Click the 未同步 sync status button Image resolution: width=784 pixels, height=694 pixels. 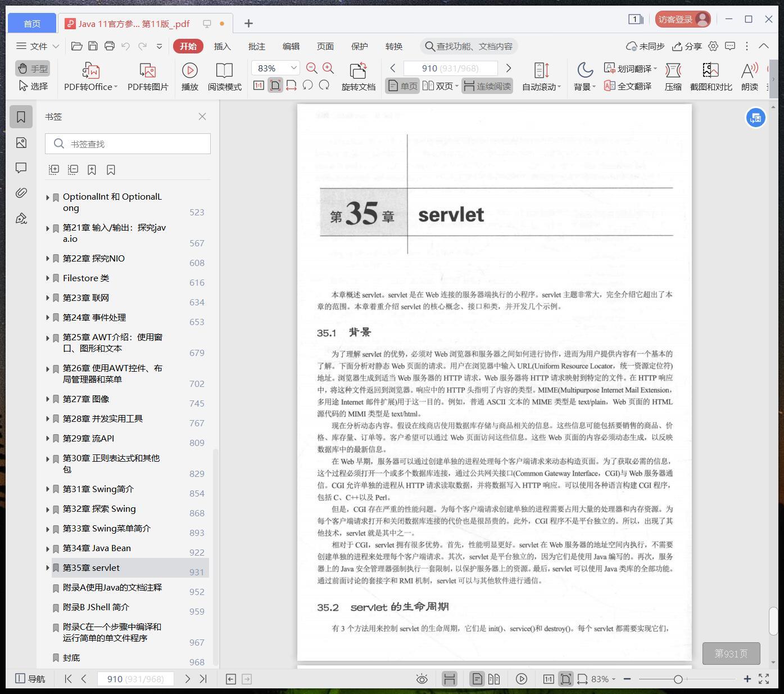tap(645, 46)
